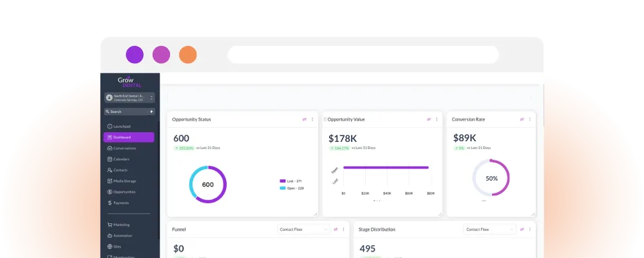Open Contacts from the sidebar
The height and width of the screenshot is (258, 644).
(x=117, y=170)
